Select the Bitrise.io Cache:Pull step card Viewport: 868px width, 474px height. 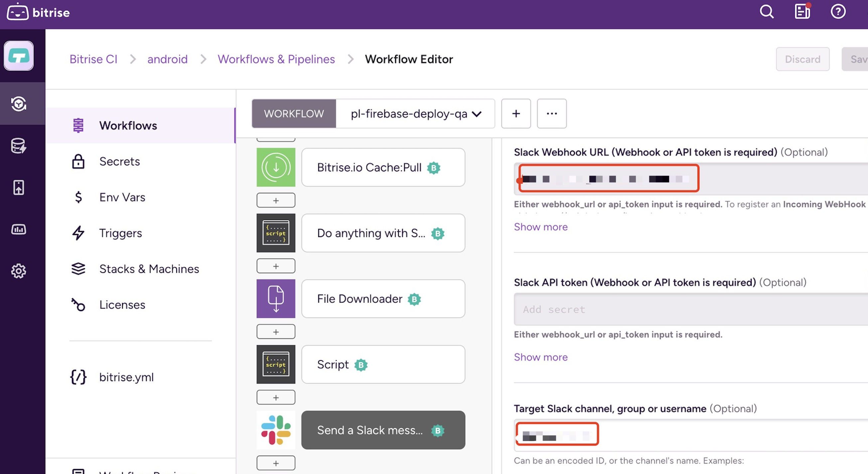click(383, 167)
